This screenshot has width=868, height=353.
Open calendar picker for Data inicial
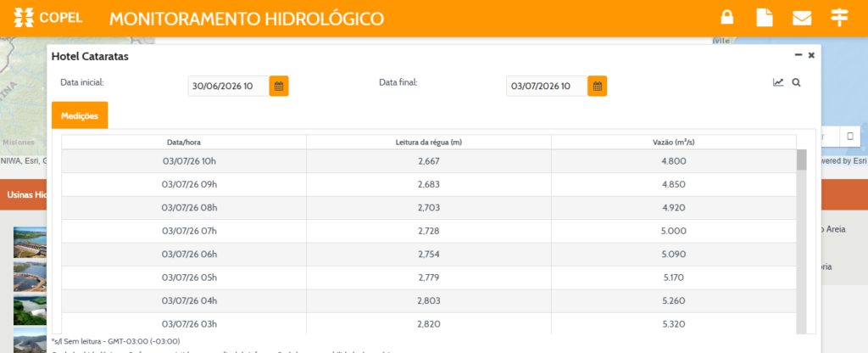279,86
